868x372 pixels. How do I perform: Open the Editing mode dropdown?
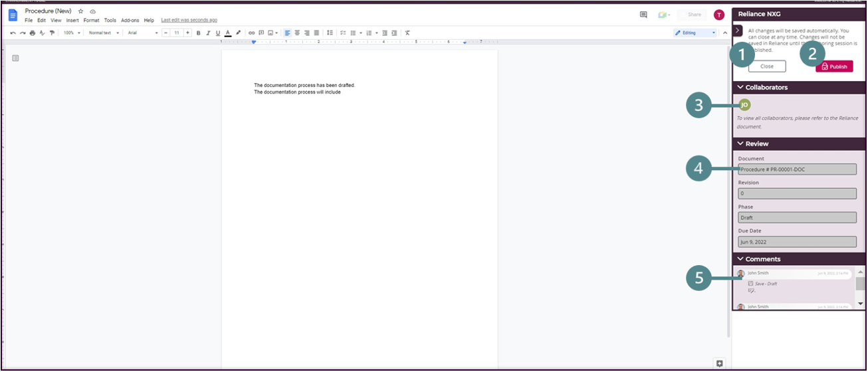coord(695,33)
